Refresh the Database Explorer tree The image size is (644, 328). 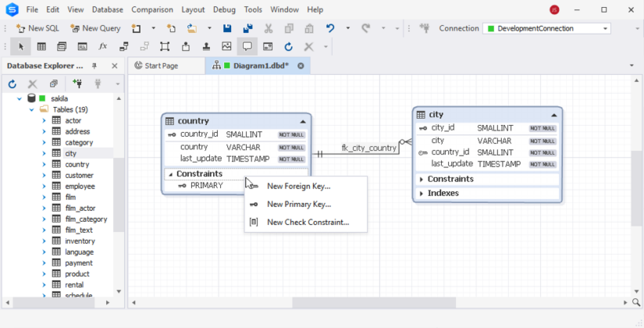[x=12, y=84]
